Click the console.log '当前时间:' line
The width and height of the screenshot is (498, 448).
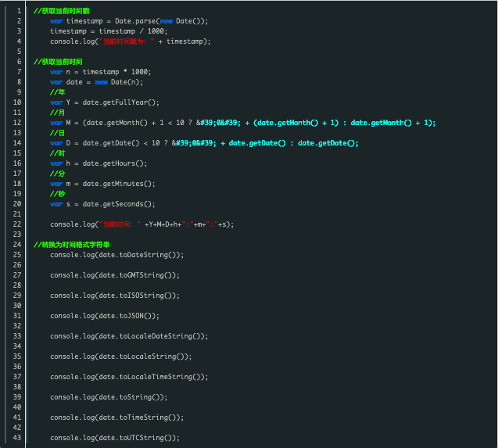point(142,224)
